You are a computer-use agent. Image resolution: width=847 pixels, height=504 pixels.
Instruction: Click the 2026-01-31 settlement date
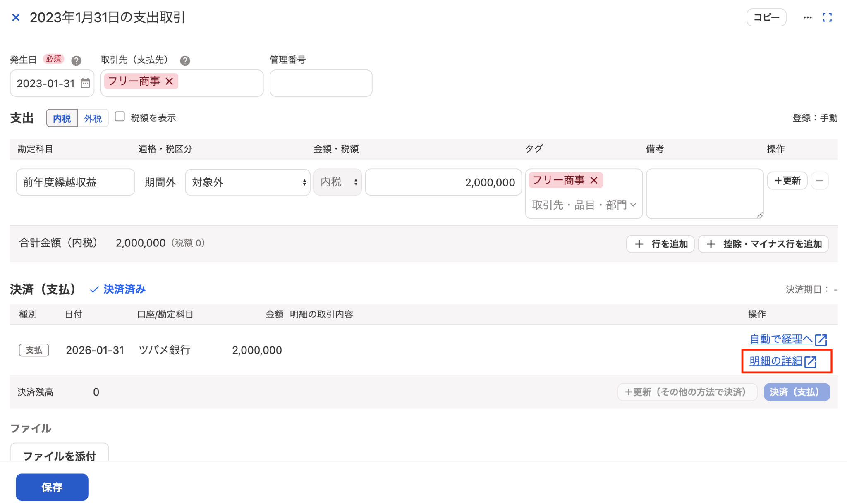(x=95, y=350)
